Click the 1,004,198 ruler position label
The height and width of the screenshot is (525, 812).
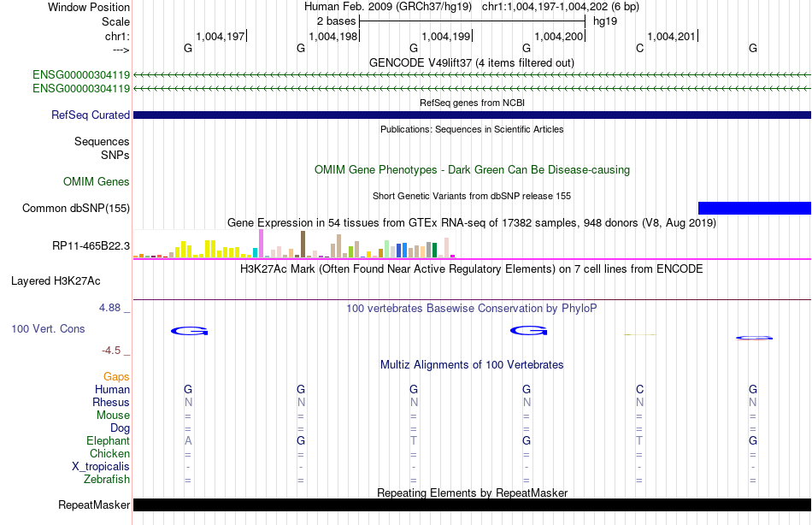click(333, 36)
